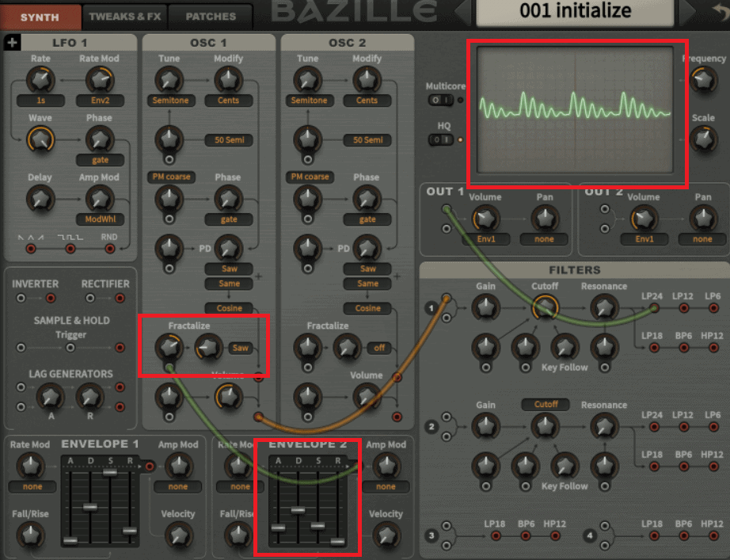Open the PATCHES tab
The width and height of the screenshot is (730, 560).
coord(210,16)
